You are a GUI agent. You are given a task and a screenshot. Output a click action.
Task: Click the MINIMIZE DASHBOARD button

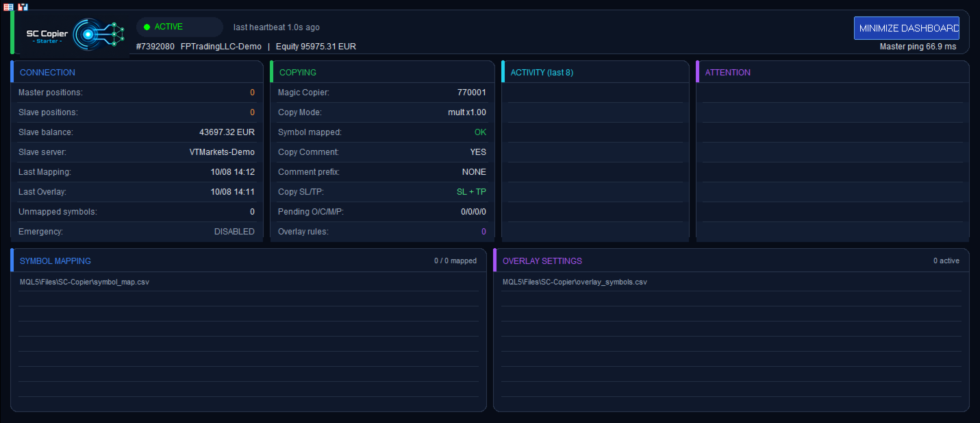(906, 28)
